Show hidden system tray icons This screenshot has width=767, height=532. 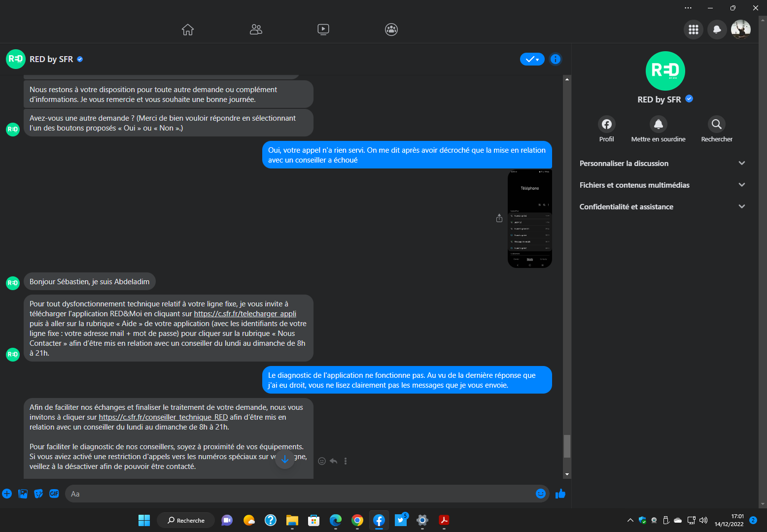tap(630, 520)
